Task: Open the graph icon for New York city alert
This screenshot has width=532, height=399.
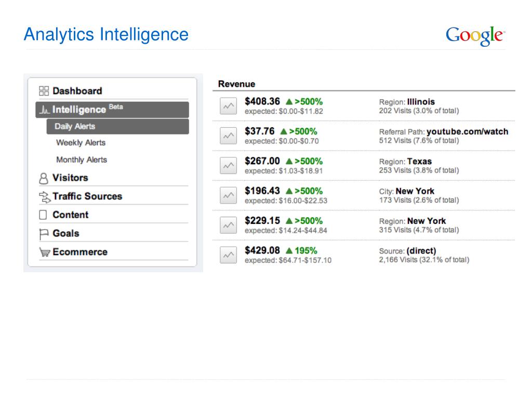Action: coord(229,195)
